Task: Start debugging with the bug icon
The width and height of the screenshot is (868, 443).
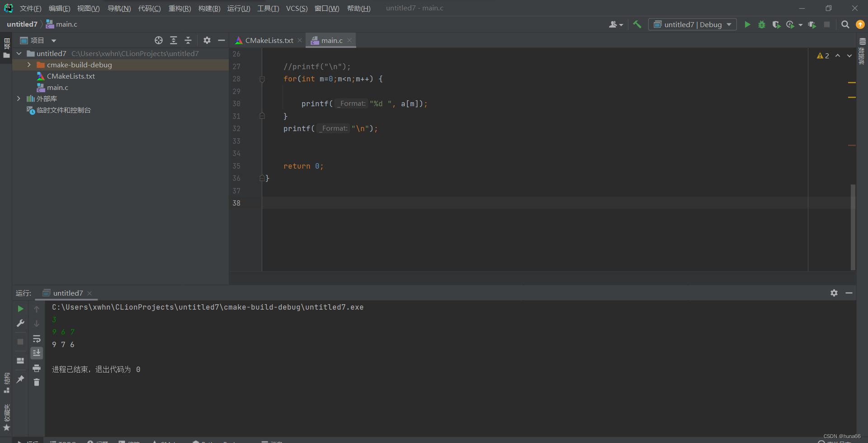Action: coord(762,24)
